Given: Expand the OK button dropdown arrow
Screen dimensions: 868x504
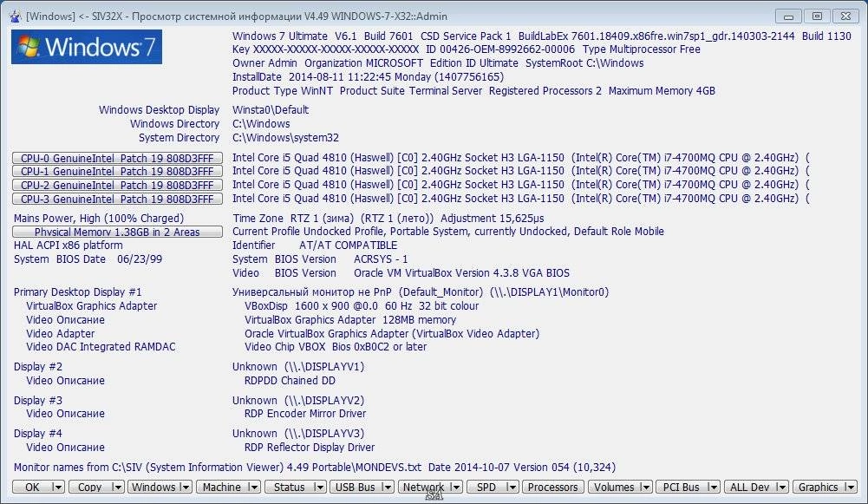Looking at the screenshot, I should click(x=58, y=487).
